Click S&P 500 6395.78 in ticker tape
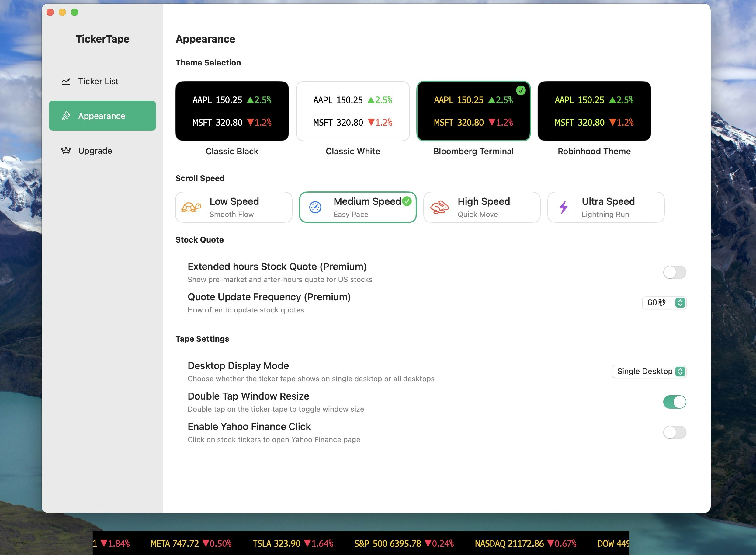756x555 pixels. point(387,543)
